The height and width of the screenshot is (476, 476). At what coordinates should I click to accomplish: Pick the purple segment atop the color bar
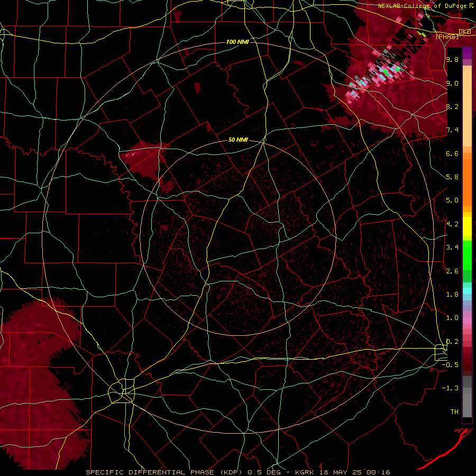click(x=467, y=53)
